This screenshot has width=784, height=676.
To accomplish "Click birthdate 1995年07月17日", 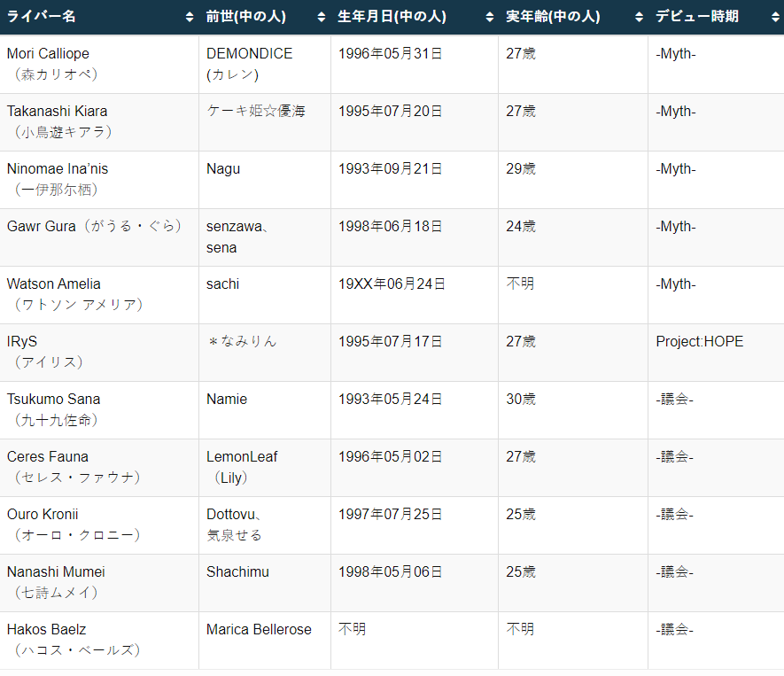I will pos(391,341).
